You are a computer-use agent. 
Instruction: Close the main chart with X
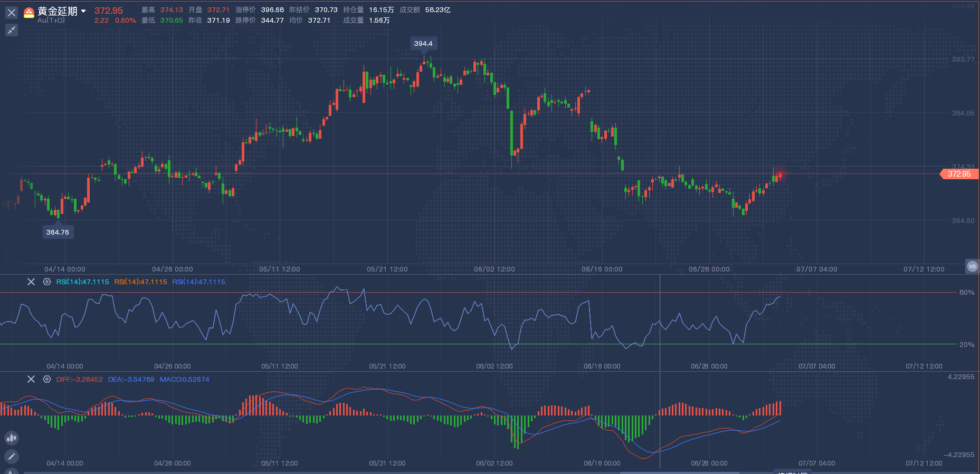coord(12,13)
